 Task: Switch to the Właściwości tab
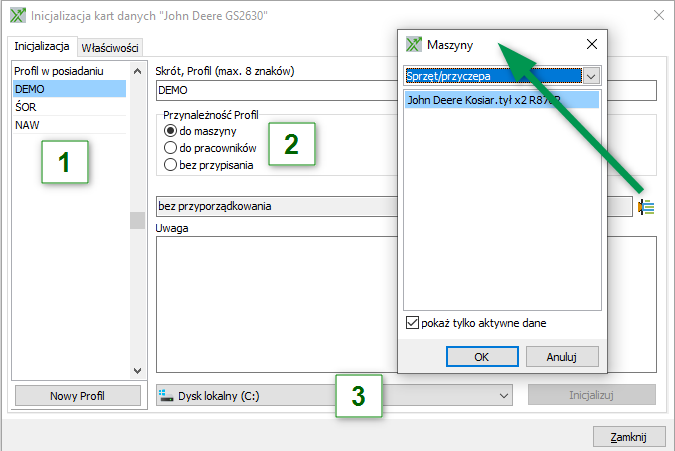pyautogui.click(x=110, y=48)
